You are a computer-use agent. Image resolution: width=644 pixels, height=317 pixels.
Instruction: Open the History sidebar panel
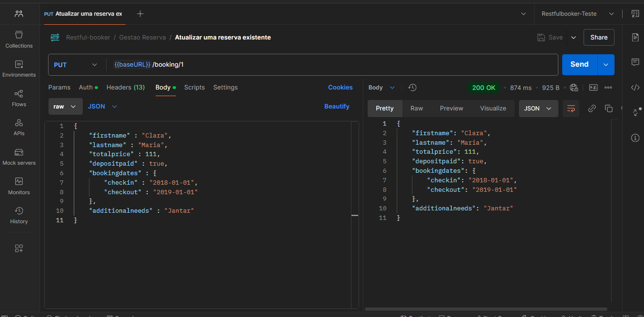[19, 215]
